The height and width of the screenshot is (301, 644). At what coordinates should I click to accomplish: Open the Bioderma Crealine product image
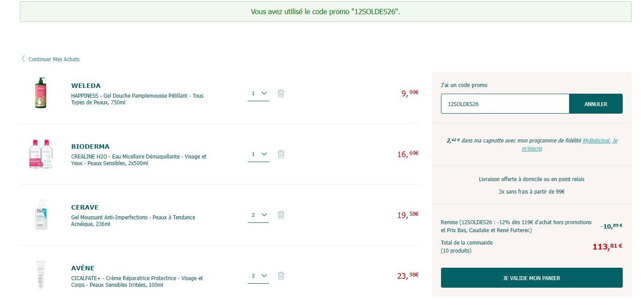point(41,154)
